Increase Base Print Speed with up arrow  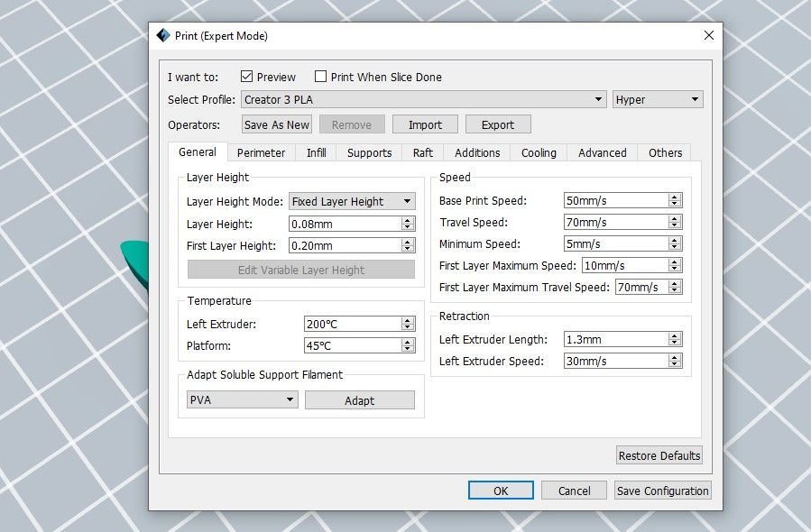[x=675, y=197]
